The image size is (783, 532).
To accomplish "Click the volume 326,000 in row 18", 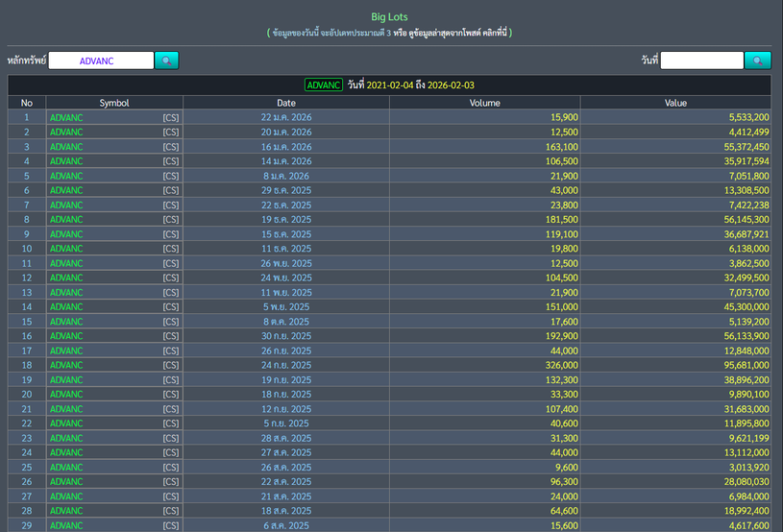I will 557,366.
